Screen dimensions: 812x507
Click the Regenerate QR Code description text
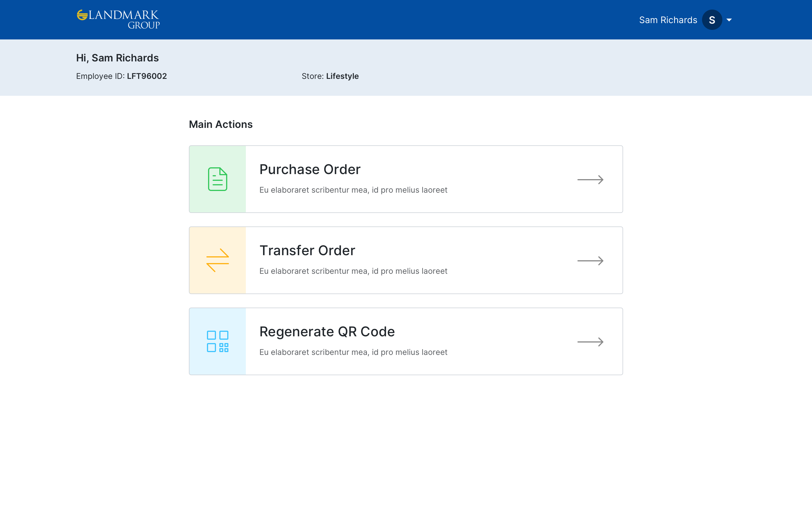[x=353, y=352]
